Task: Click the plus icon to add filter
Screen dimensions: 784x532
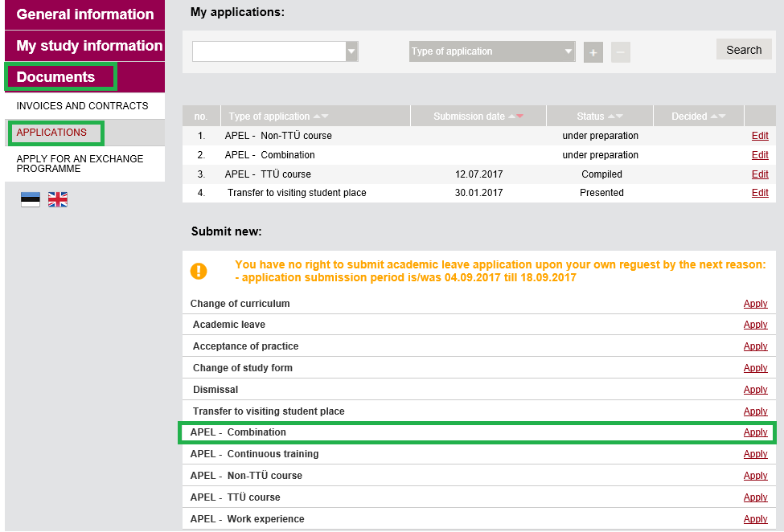Action: click(593, 52)
